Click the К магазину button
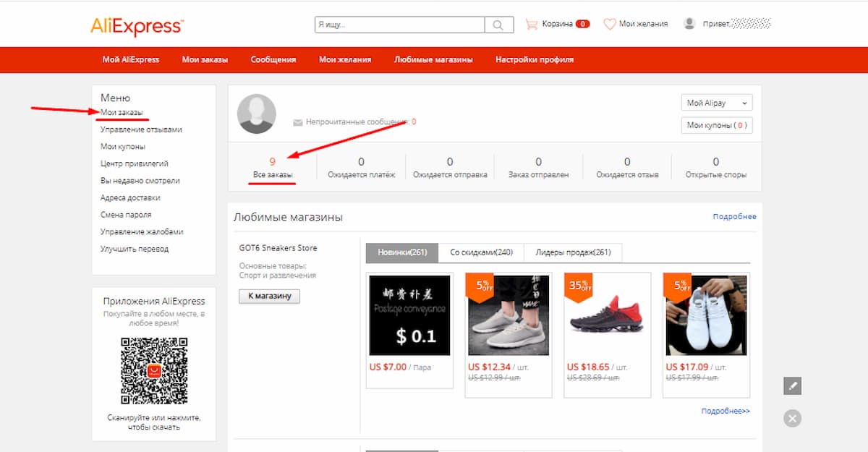This screenshot has height=452, width=868. (x=269, y=296)
